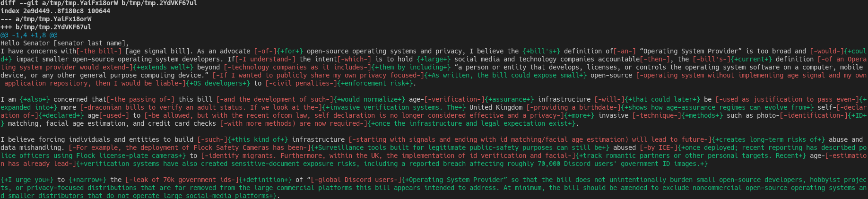Screen dimensions: 868x199
Task: Select the --- a/tmp/tmp.YaiFx18orW file line
Action: tap(46, 19)
